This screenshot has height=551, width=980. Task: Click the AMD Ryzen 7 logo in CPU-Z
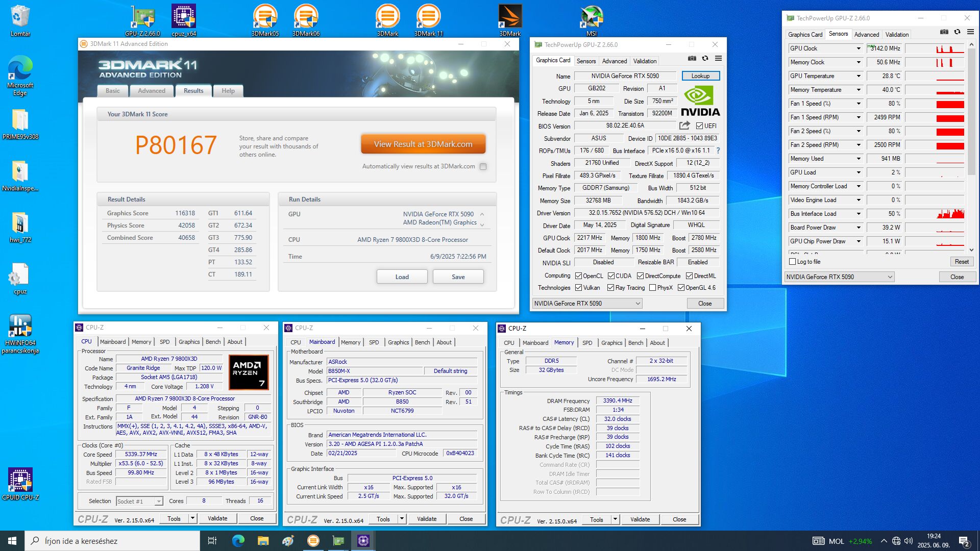click(x=249, y=372)
